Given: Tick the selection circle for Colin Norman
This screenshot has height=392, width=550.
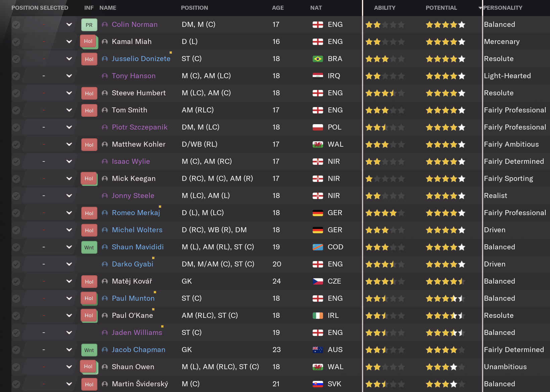Looking at the screenshot, I should [16, 24].
